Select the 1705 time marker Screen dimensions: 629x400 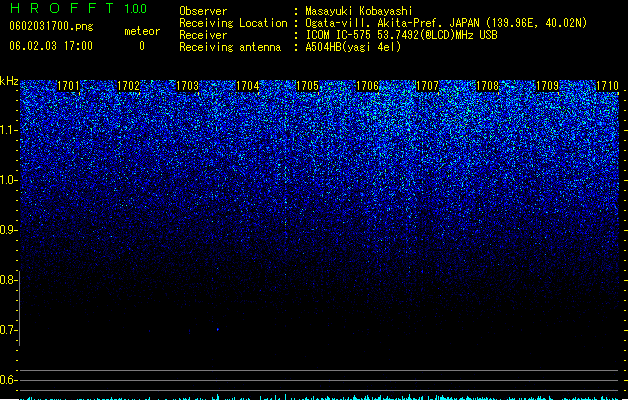point(308,86)
